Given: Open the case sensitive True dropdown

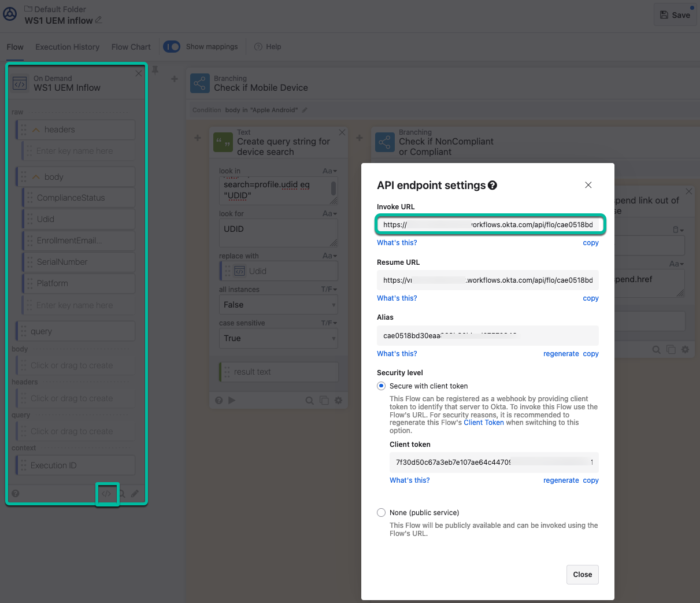Looking at the screenshot, I should point(278,338).
